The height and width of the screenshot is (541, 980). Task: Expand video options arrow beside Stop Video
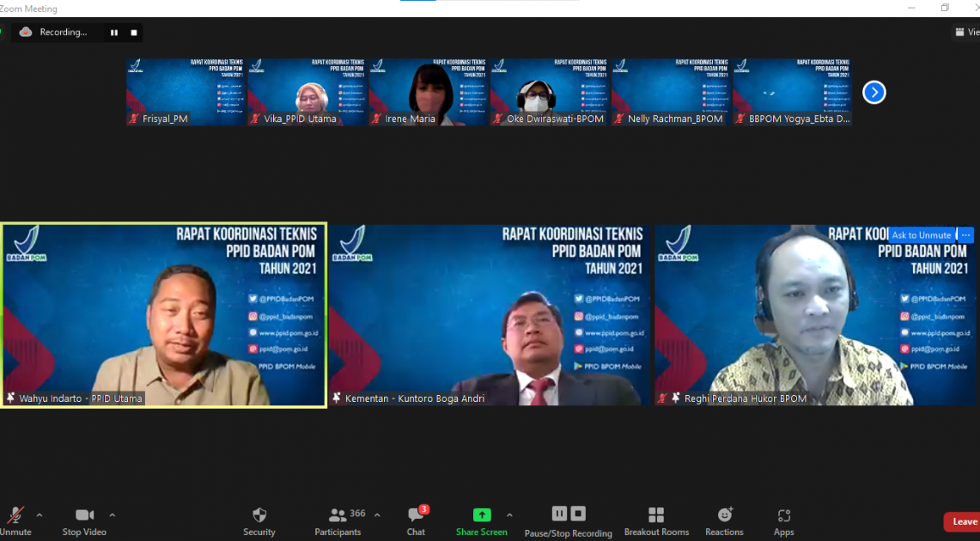113,515
